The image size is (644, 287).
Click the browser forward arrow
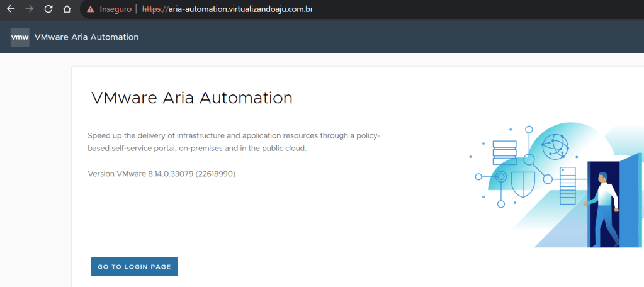pos(29,9)
